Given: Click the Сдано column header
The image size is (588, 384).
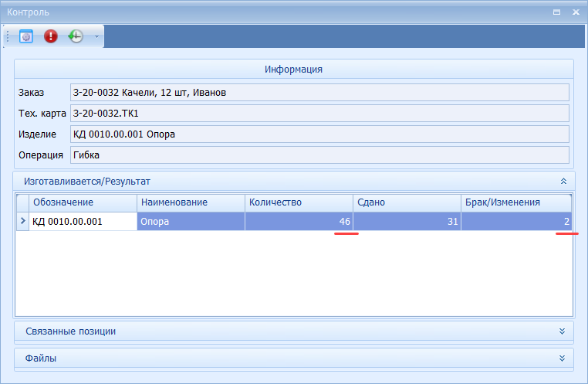Looking at the screenshot, I should tap(407, 202).
